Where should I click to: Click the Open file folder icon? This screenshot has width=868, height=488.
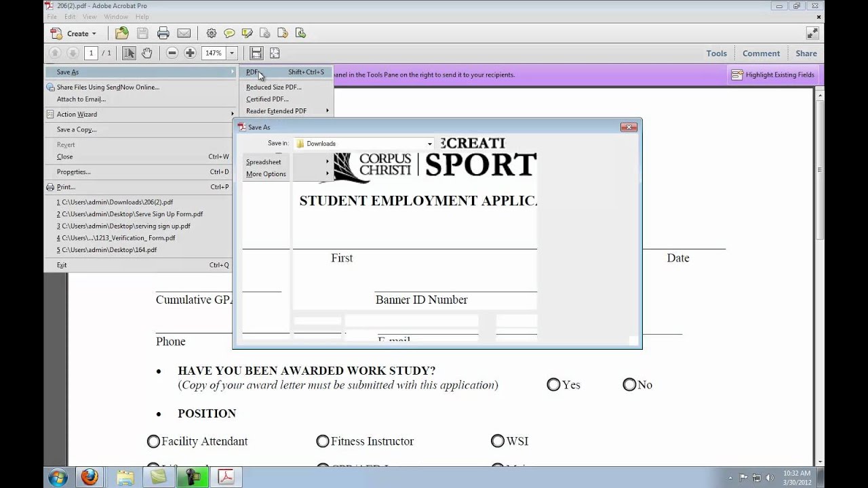(121, 33)
